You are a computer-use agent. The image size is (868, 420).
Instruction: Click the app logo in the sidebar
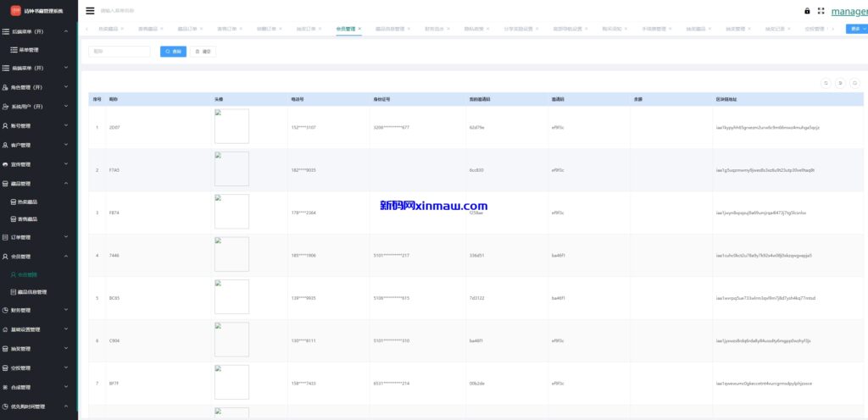coord(15,11)
